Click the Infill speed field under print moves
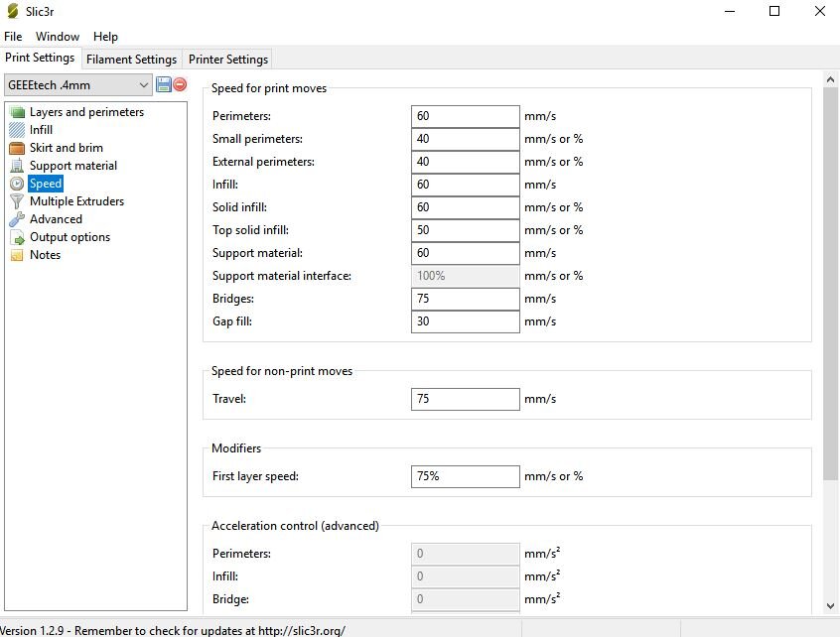 465,185
